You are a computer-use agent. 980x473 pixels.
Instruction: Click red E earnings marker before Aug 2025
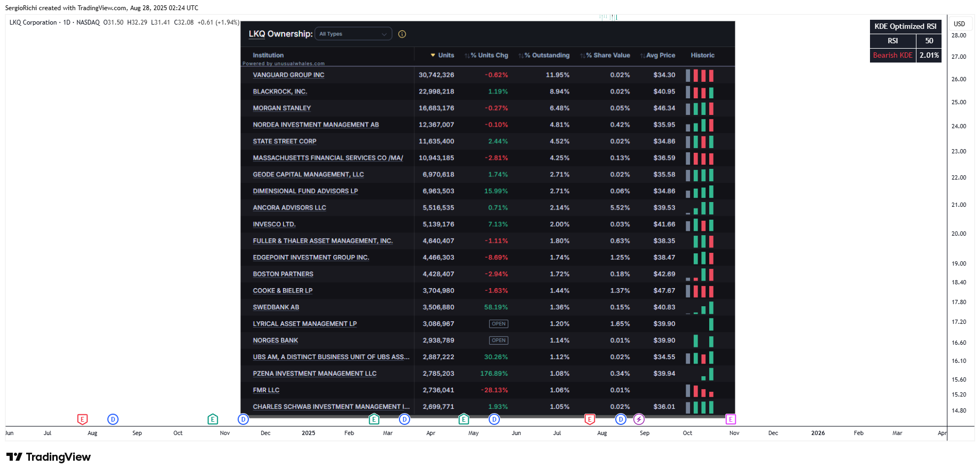[x=590, y=419]
